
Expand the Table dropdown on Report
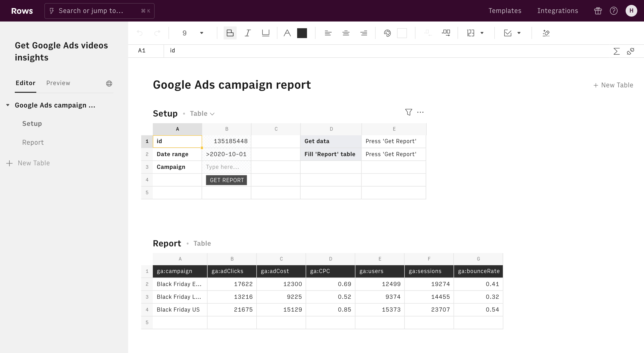tap(202, 243)
